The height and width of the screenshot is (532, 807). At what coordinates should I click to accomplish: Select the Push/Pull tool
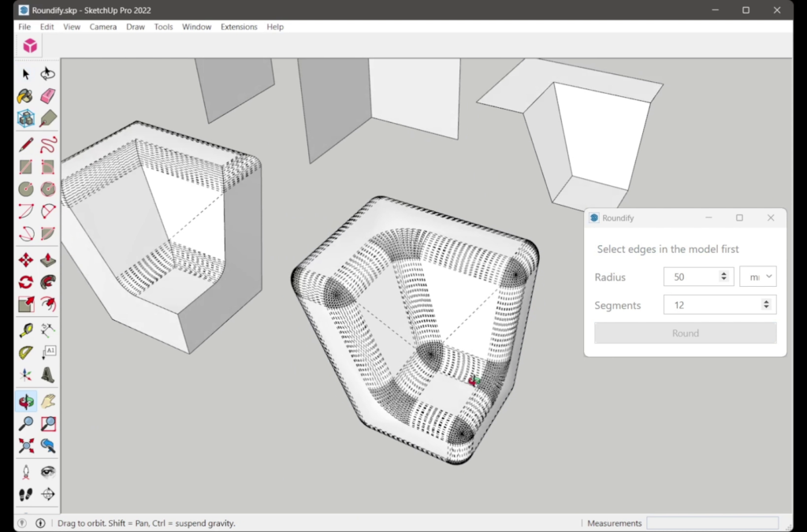pos(48,260)
